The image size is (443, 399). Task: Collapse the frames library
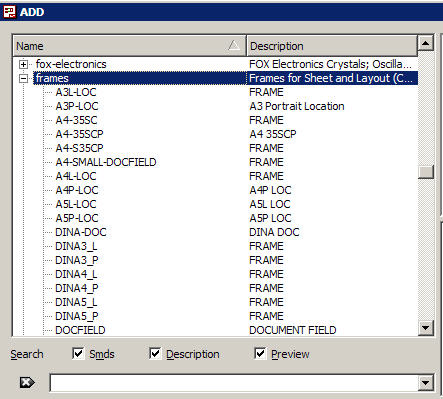23,78
